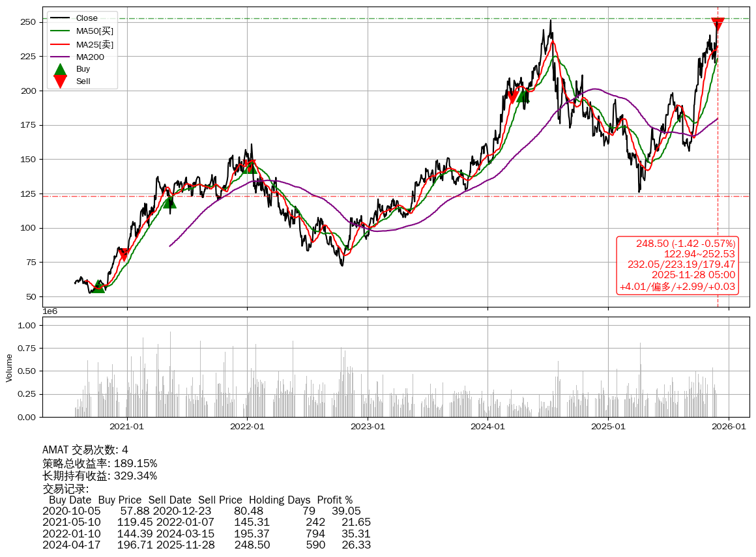Image resolution: width=756 pixels, height=557 pixels.
Task: Click the red sell marker in March 2024
Action: click(513, 96)
